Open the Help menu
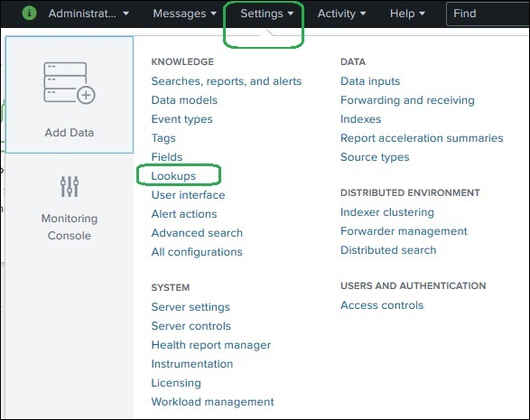Viewport: 530px width, 420px height. pyautogui.click(x=407, y=14)
